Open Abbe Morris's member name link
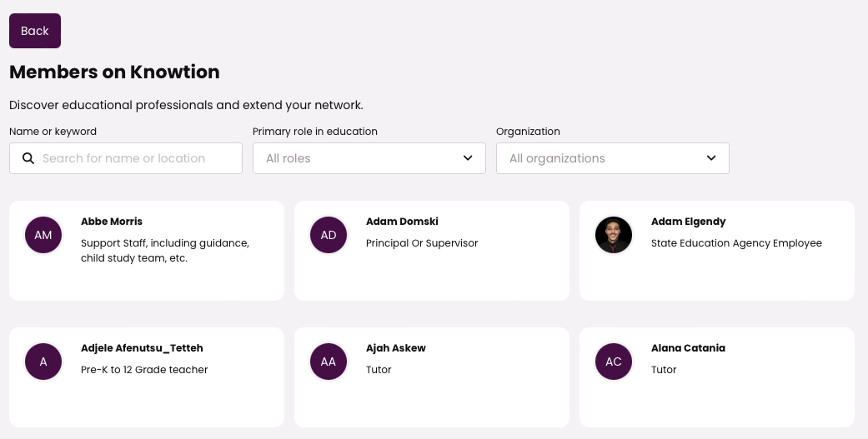Screen dimensions: 868x439 tap(112, 222)
